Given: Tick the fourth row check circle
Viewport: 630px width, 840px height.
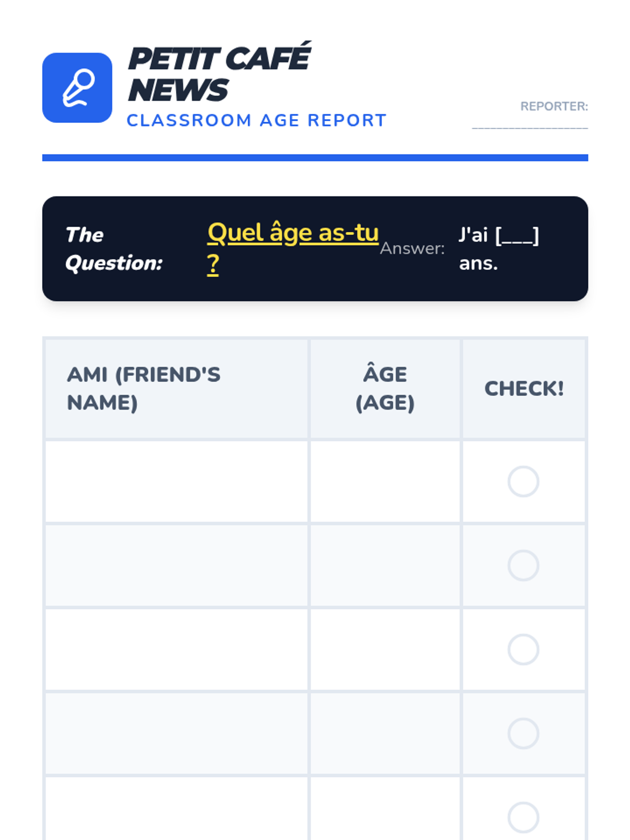Looking at the screenshot, I should pos(523,733).
